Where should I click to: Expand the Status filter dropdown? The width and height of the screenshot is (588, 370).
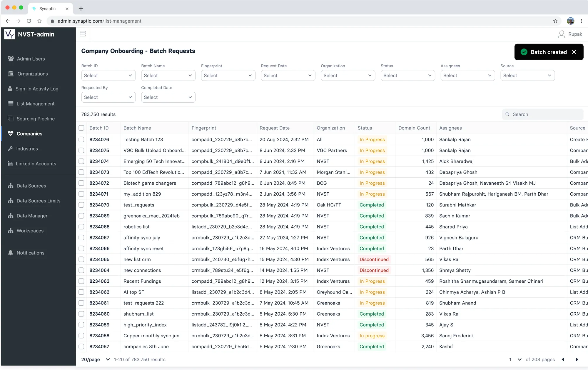coord(407,76)
